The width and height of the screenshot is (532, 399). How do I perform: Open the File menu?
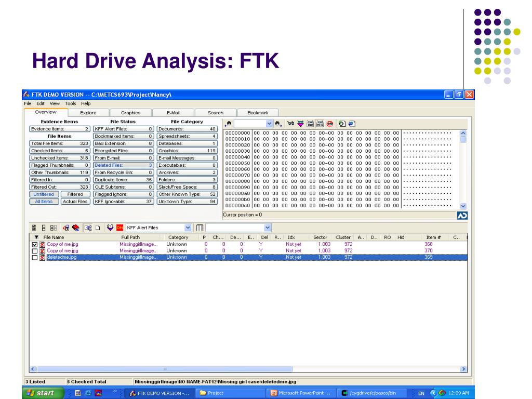point(28,103)
